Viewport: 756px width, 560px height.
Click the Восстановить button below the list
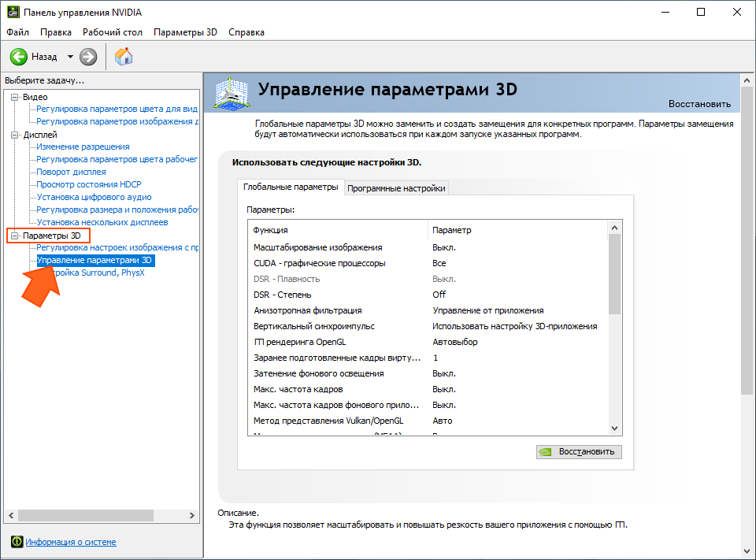point(579,451)
